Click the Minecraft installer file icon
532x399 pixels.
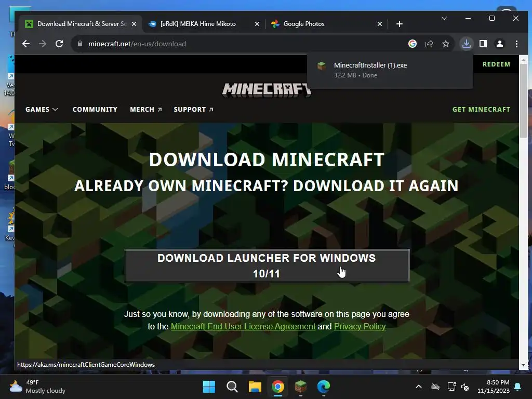(x=321, y=66)
